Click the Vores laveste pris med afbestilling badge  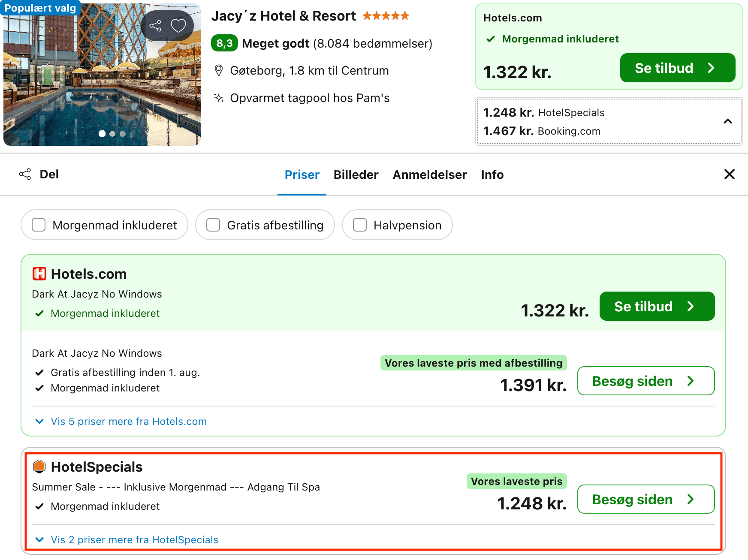click(x=474, y=363)
